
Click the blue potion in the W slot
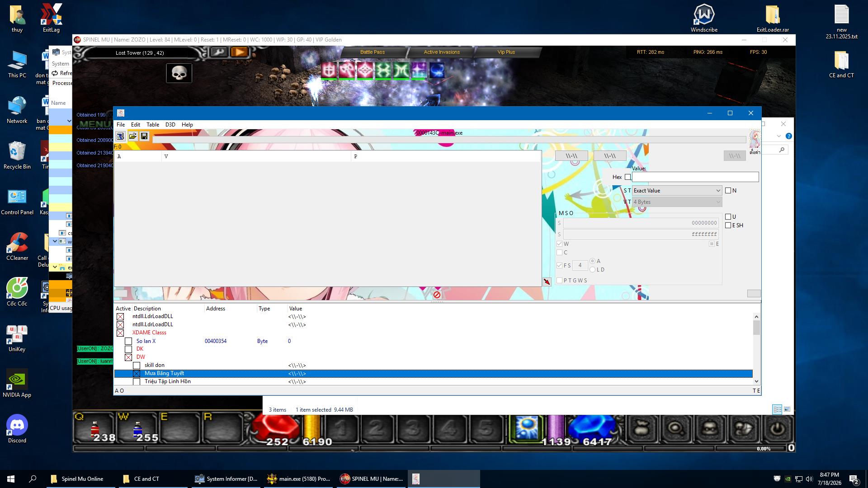coord(137,430)
